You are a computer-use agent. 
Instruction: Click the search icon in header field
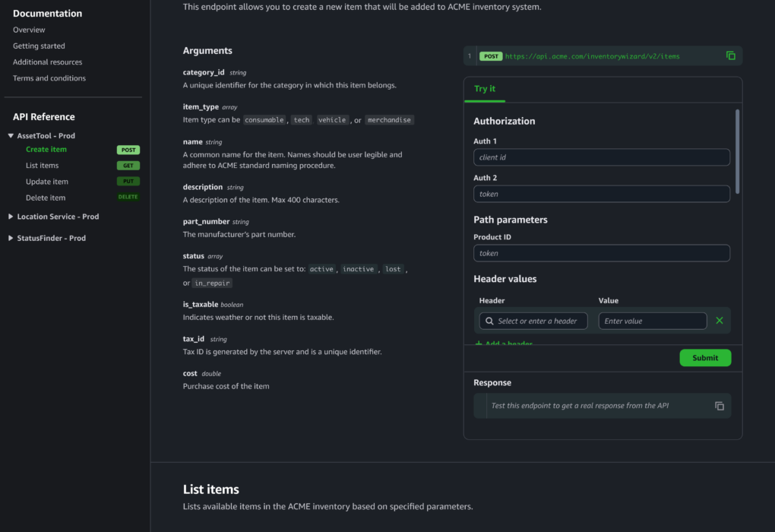coord(489,321)
